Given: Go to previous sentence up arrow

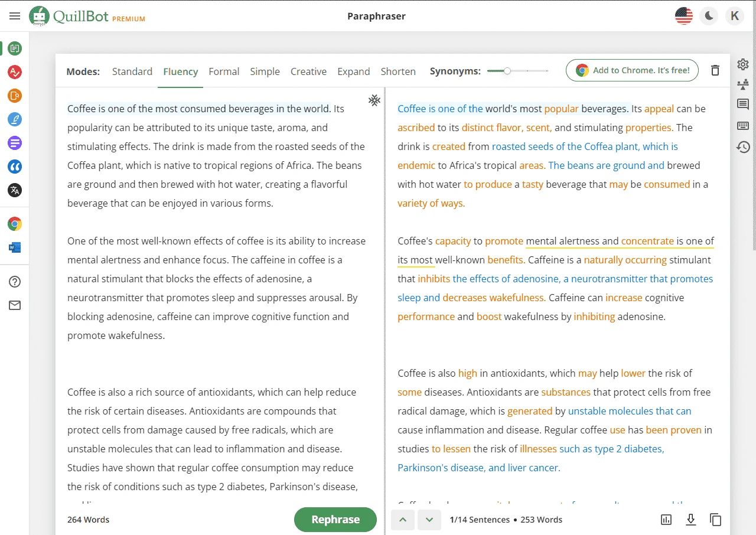Looking at the screenshot, I should coord(403,520).
